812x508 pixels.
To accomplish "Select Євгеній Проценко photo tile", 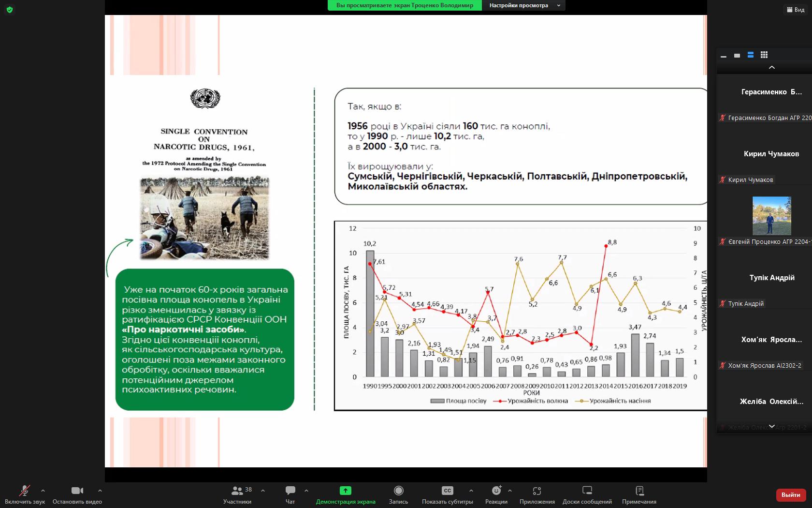I will click(x=772, y=216).
